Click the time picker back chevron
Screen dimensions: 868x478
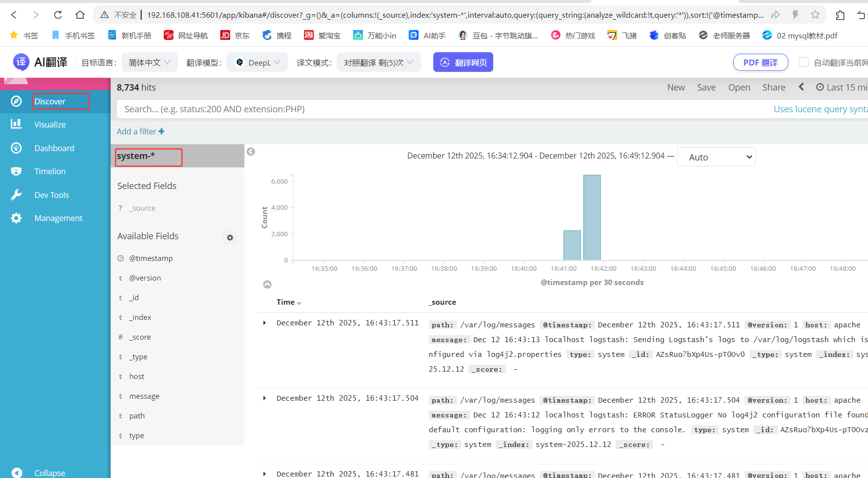(x=801, y=87)
